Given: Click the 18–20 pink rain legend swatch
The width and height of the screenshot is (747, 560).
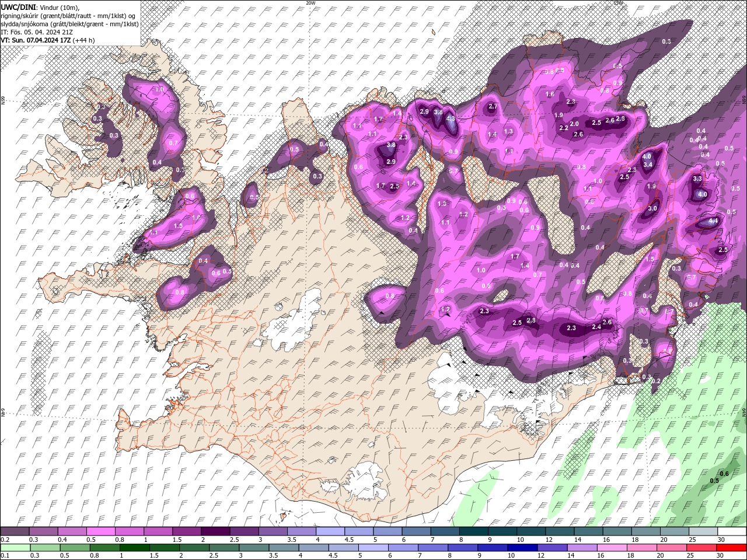Looking at the screenshot, I should click(x=643, y=548).
